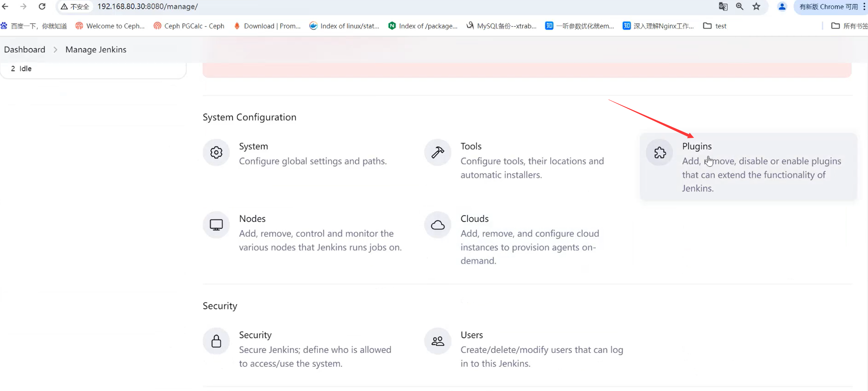868x391 pixels.
Task: Click the Clouds cloud icon
Action: pyautogui.click(x=438, y=225)
